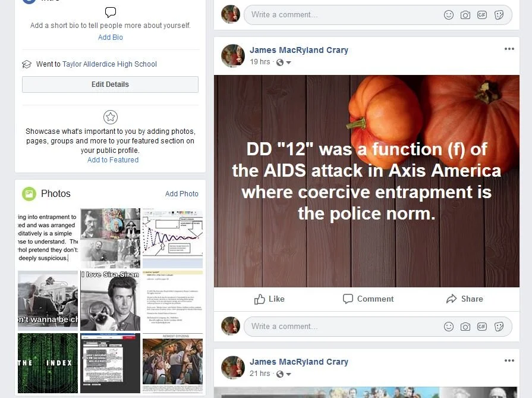The width and height of the screenshot is (532, 398).
Task: Open the options menu of the 19 hrs post
Action: tap(509, 49)
